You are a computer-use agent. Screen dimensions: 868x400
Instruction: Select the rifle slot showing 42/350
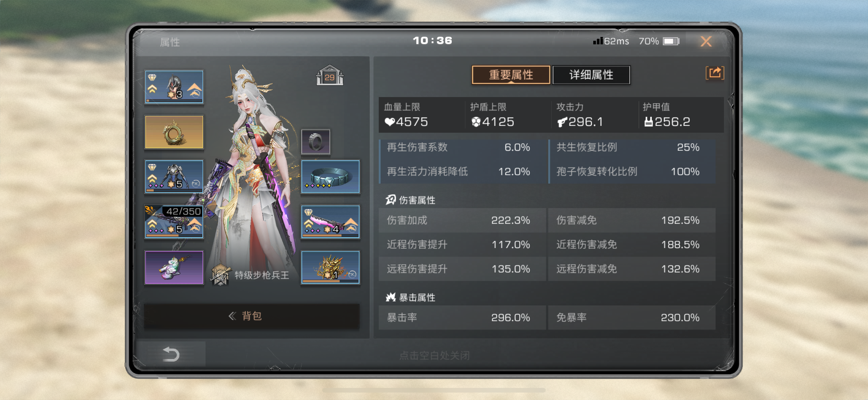pyautogui.click(x=174, y=221)
